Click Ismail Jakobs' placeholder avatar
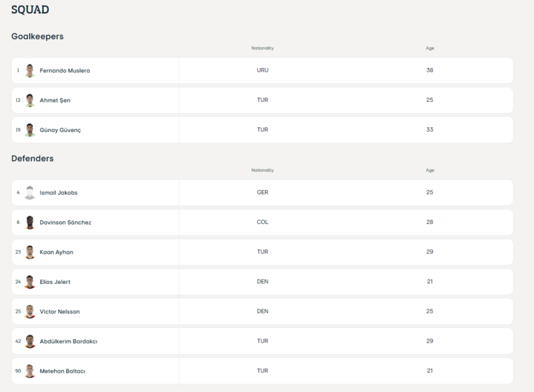534x392 pixels. pos(29,193)
